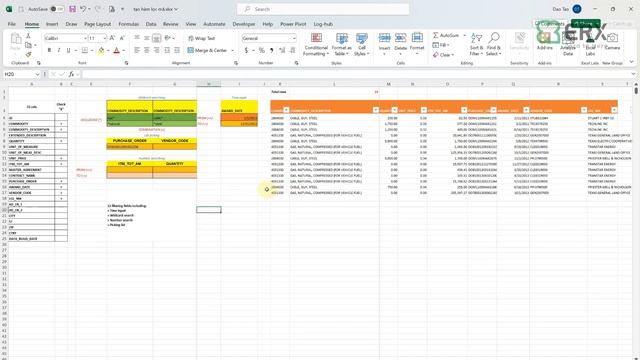640x360 pixels.
Task: Cut selection with the scissors icon
Action: tap(28, 36)
